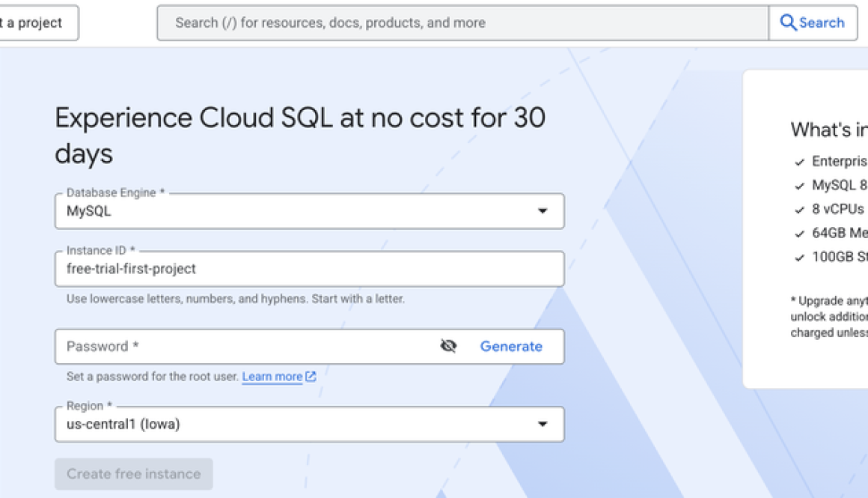This screenshot has width=868, height=498.
Task: Click the Database Engine dropdown arrow
Action: (x=542, y=210)
